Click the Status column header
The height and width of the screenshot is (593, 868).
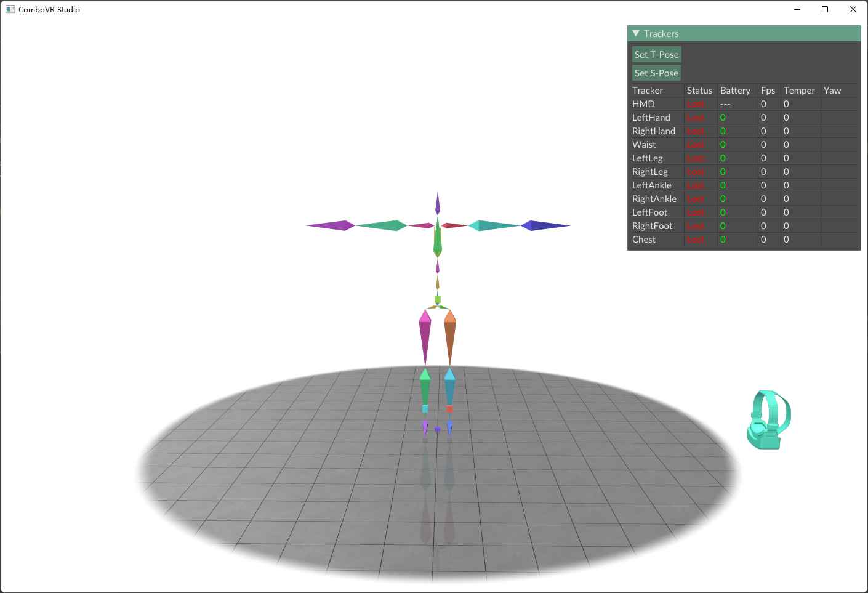click(699, 91)
